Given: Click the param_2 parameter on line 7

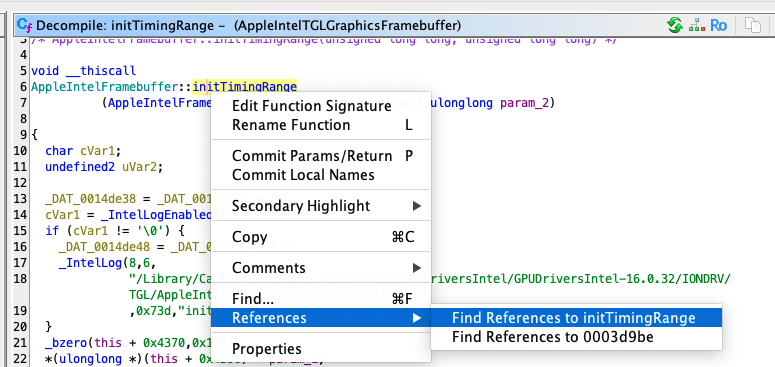Looking at the screenshot, I should (x=523, y=103).
